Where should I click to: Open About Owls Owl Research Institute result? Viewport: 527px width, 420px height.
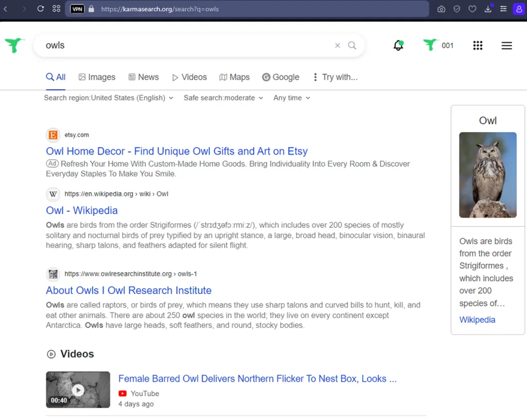(x=129, y=290)
